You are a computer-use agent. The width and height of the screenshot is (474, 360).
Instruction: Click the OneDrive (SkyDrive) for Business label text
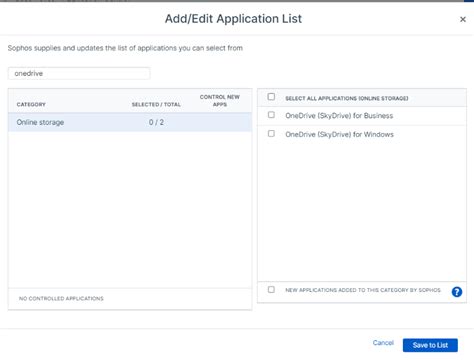tap(339, 116)
